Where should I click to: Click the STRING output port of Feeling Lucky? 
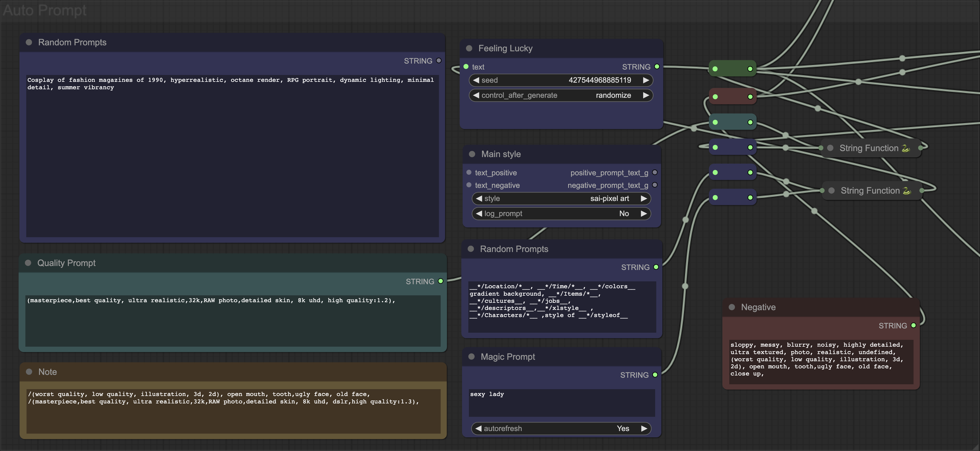(x=657, y=66)
